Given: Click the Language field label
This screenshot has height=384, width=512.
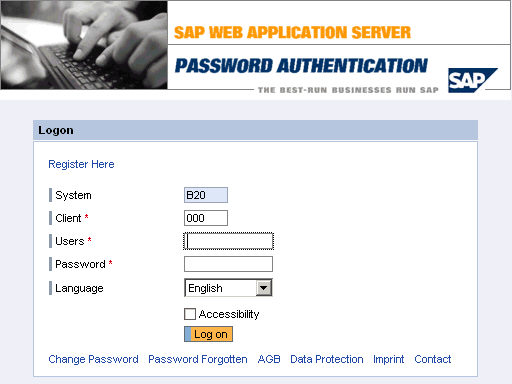Looking at the screenshot, I should click(79, 288).
